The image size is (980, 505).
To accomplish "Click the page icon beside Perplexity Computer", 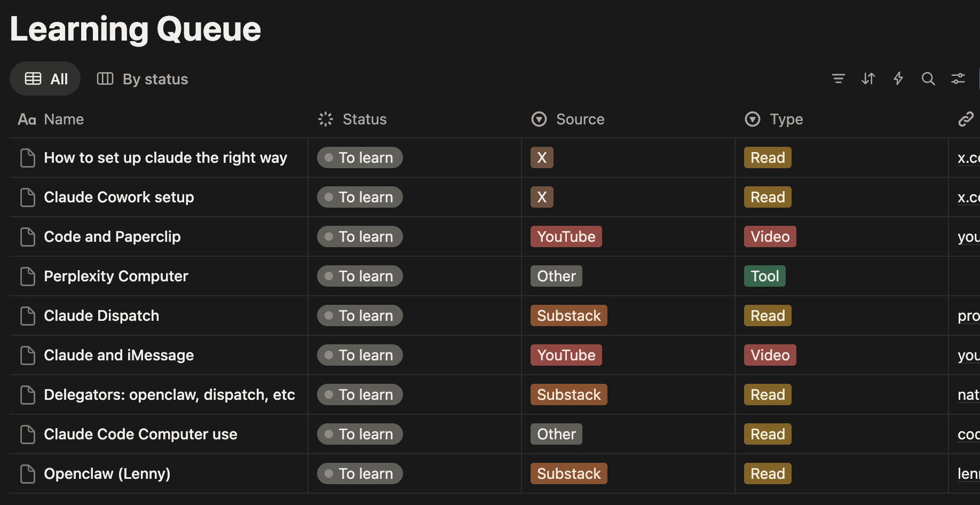I will 28,277.
